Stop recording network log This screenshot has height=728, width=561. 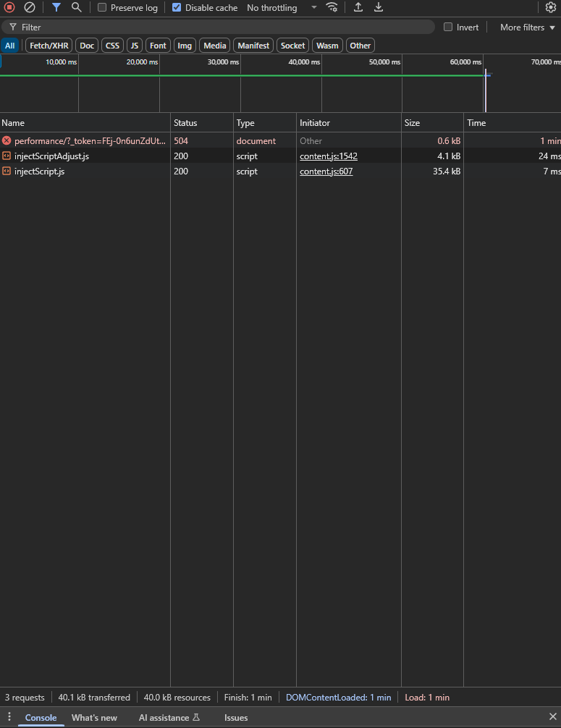9,7
